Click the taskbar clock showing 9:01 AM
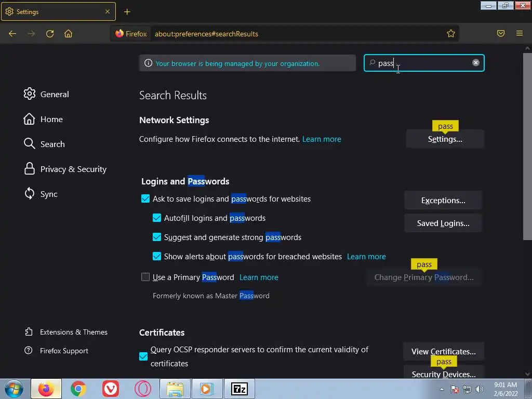 [x=506, y=389]
